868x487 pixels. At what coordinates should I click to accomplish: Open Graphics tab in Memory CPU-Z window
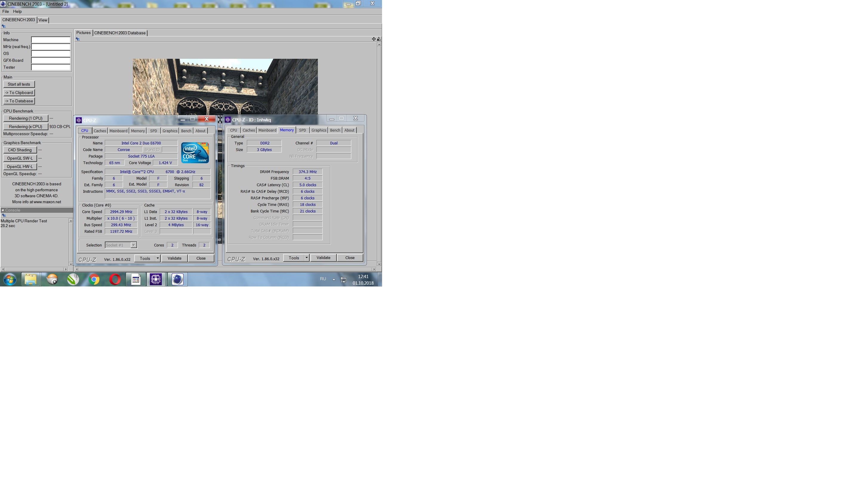[319, 130]
